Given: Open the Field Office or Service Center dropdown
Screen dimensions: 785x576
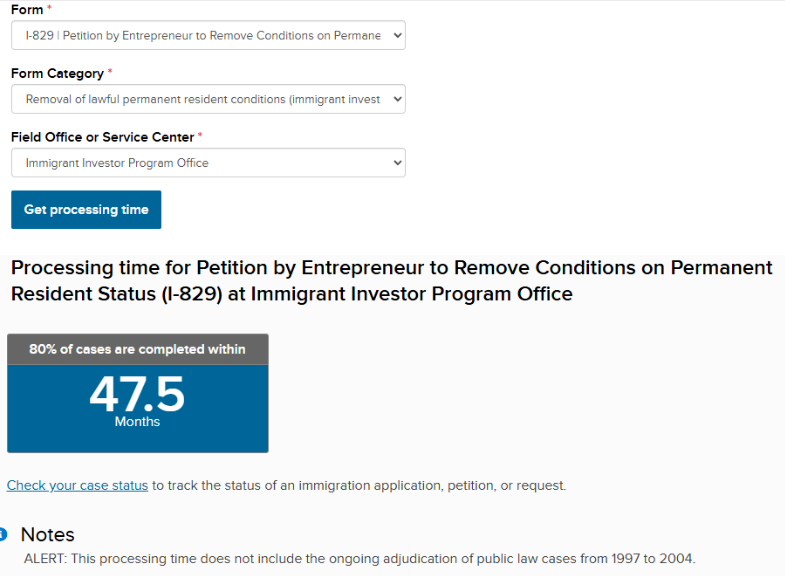Looking at the screenshot, I should 200,162.
